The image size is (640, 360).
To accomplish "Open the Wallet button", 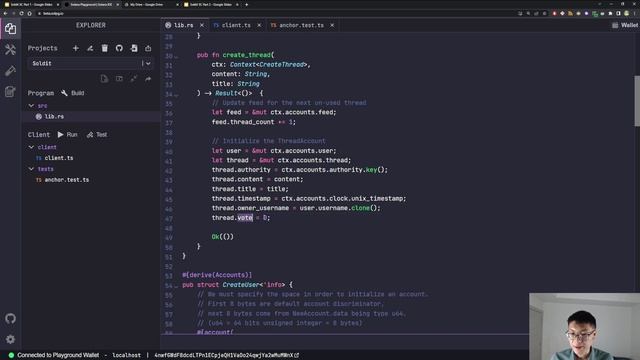I will pyautogui.click(x=625, y=25).
